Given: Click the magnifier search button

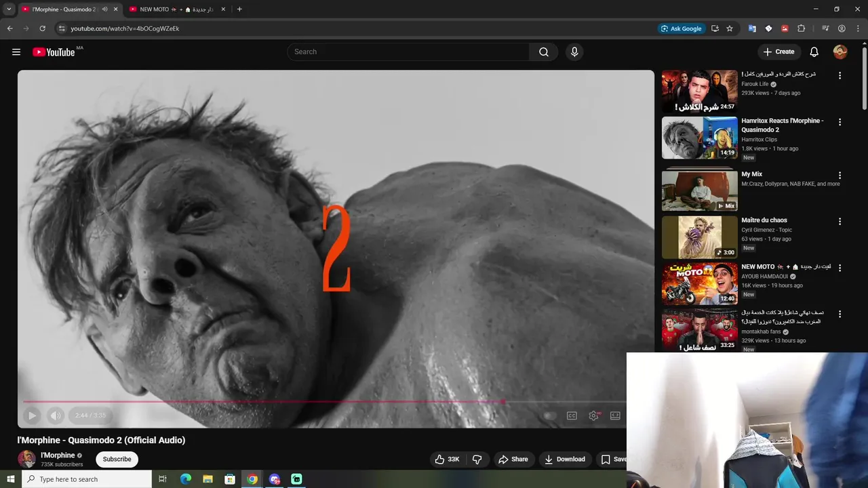Looking at the screenshot, I should [544, 52].
